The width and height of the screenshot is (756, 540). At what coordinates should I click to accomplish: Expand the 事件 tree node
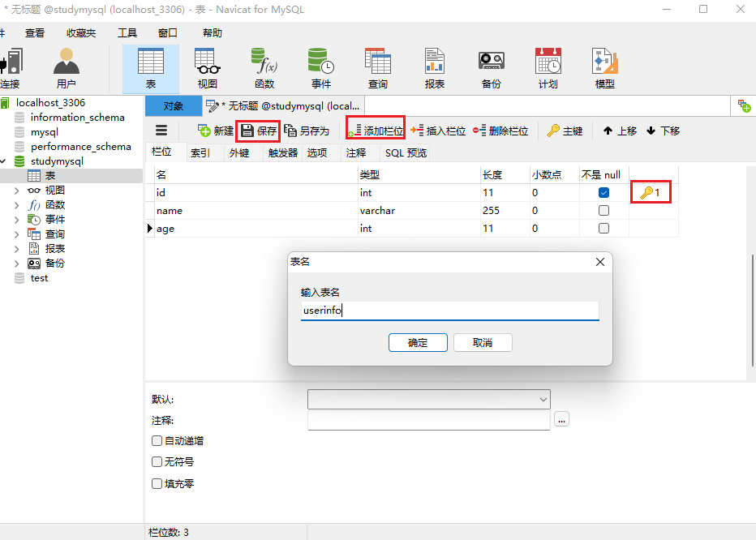click(x=17, y=220)
